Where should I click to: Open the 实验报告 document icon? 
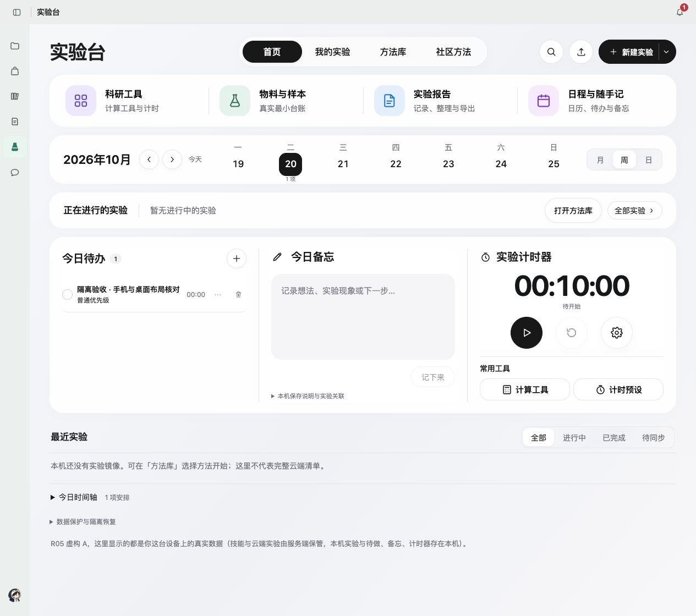point(390,101)
